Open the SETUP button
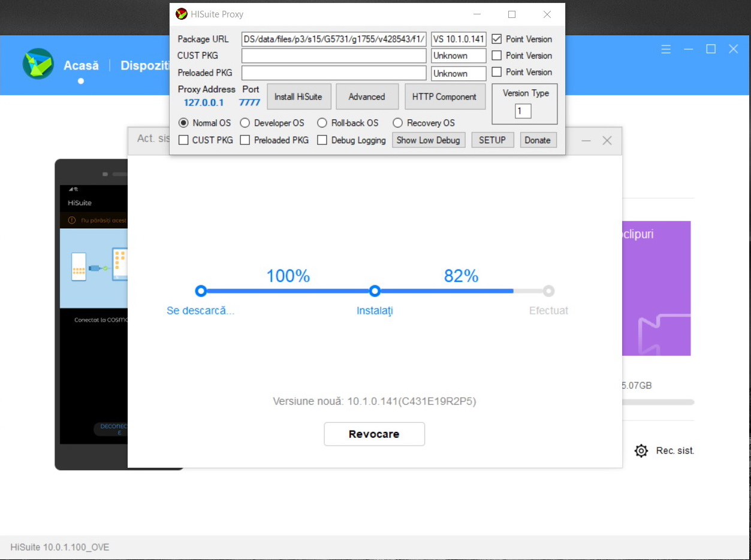The image size is (751, 560). coord(493,140)
